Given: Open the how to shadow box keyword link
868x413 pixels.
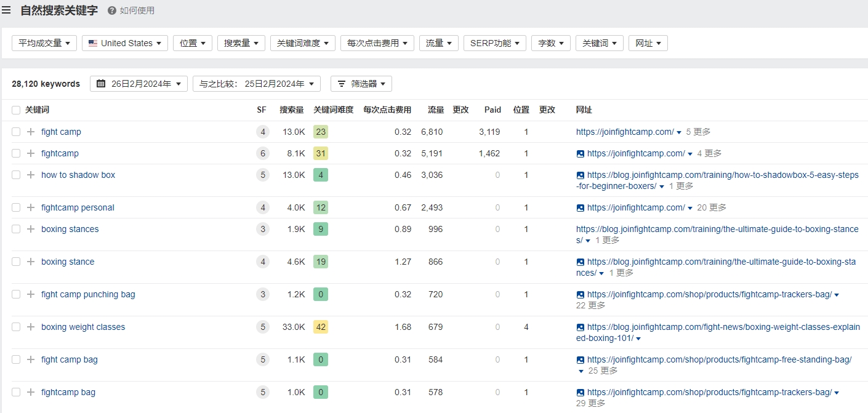Looking at the screenshot, I should click(x=78, y=175).
